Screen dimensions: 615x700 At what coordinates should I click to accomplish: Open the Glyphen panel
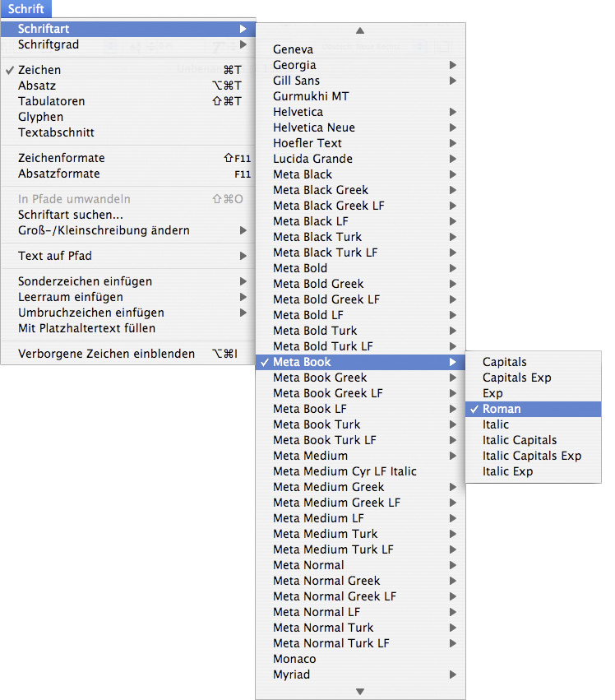pos(128,117)
